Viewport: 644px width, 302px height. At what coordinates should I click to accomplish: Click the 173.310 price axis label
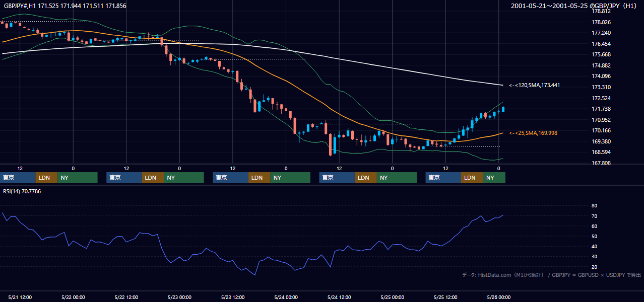601,87
